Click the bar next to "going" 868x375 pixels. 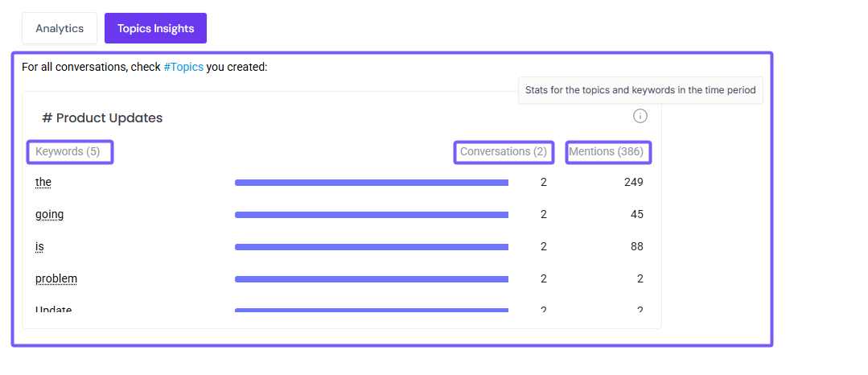point(371,215)
